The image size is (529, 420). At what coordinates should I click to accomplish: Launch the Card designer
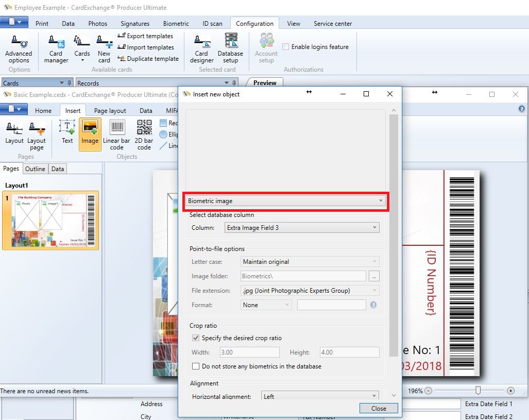click(201, 49)
